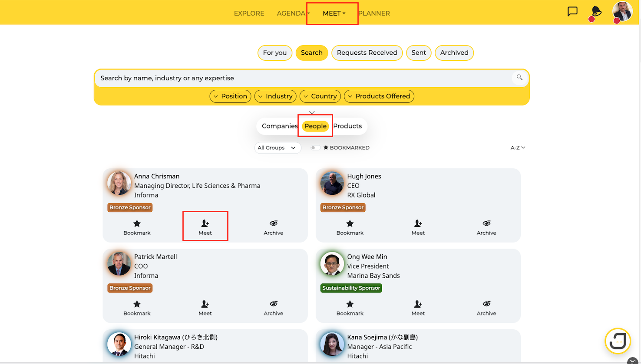Click Patrick Martell's Bronze Sponsor badge
The height and width of the screenshot is (364, 641).
130,288
